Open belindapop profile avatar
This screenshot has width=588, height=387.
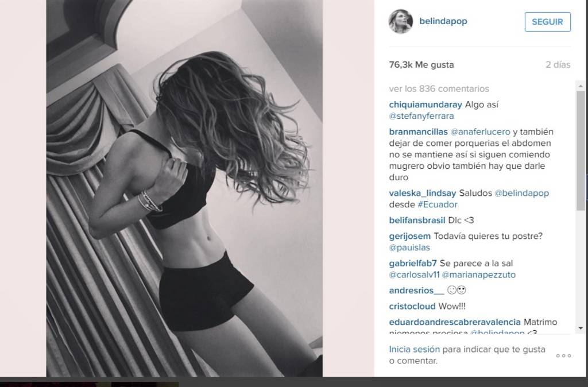click(x=400, y=21)
